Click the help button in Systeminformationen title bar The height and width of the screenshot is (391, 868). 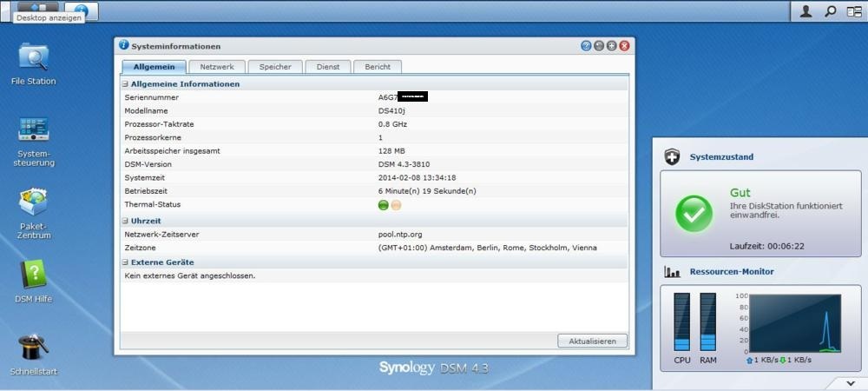[586, 46]
